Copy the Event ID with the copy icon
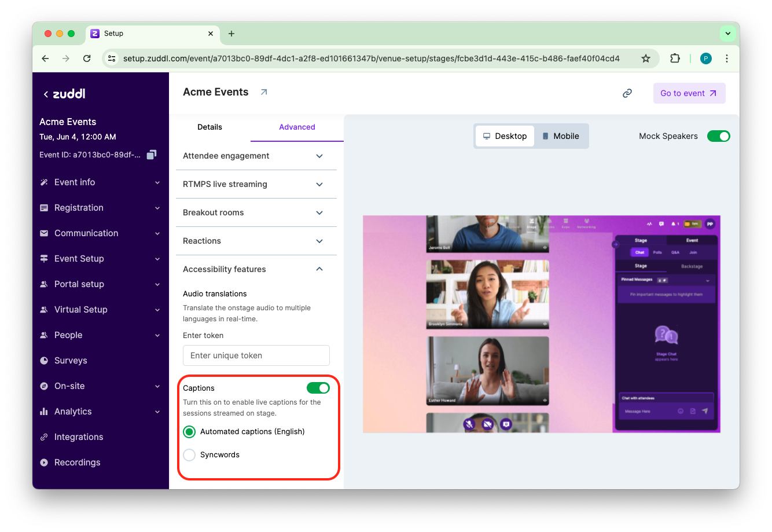The image size is (772, 532). click(152, 155)
